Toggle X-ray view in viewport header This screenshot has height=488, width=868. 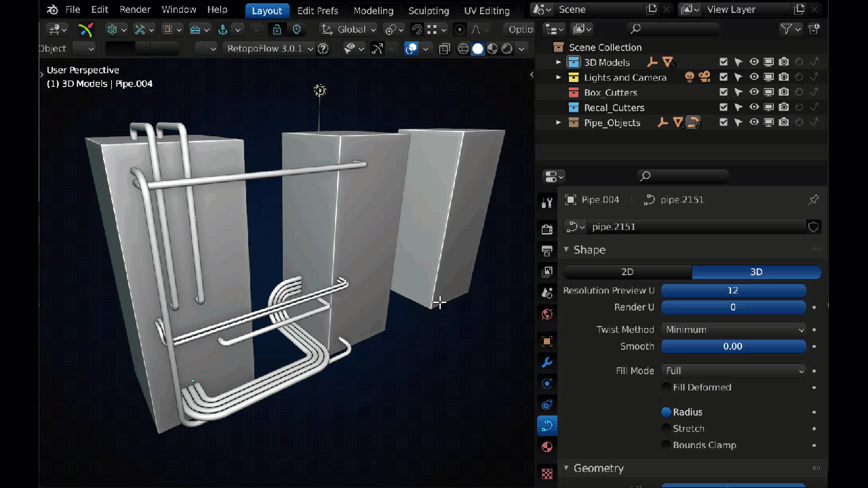pyautogui.click(x=444, y=49)
